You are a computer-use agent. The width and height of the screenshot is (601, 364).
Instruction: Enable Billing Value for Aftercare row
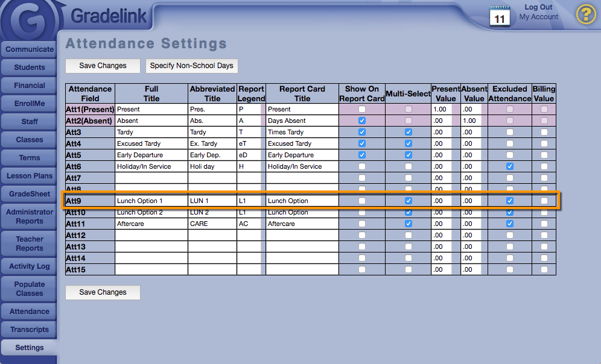click(x=544, y=224)
